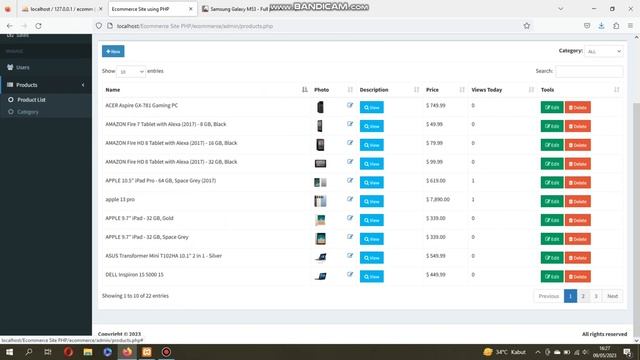Edit photo icon for APPLE 10.5" iPad Pro
640x360 pixels.
point(350,180)
